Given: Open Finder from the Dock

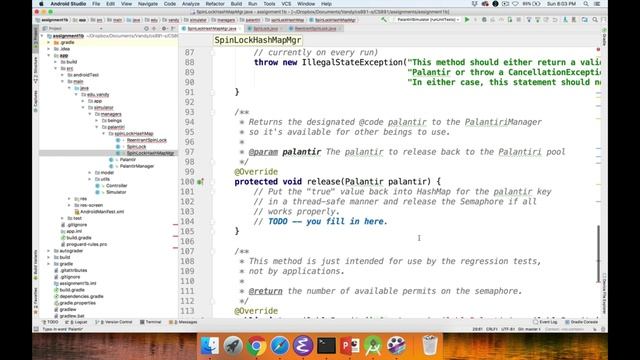Looking at the screenshot, I should click(x=210, y=345).
